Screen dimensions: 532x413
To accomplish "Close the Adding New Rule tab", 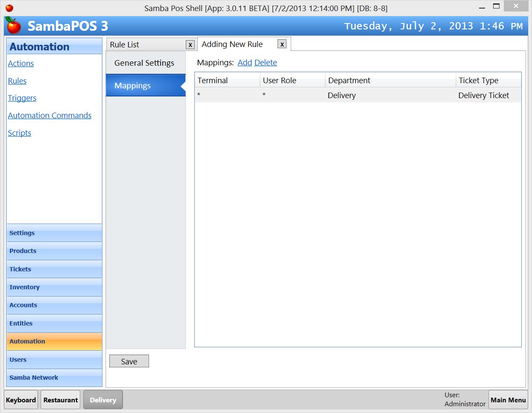I will click(x=282, y=44).
